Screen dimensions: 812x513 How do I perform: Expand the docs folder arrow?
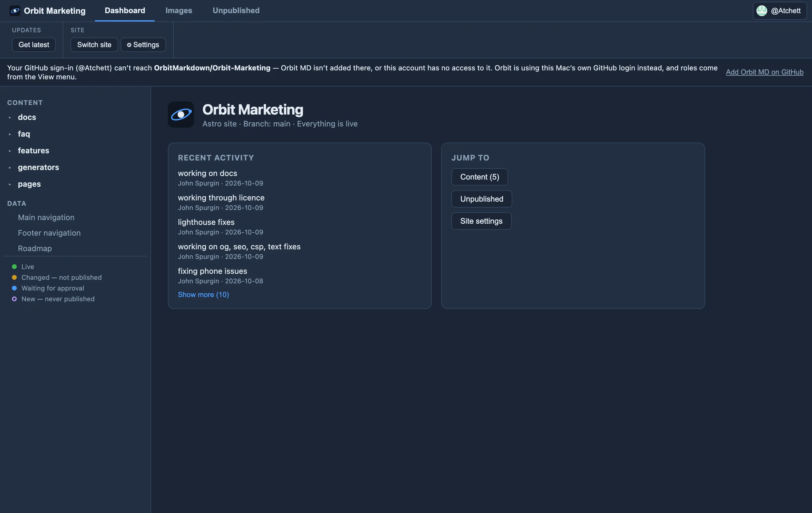point(10,117)
